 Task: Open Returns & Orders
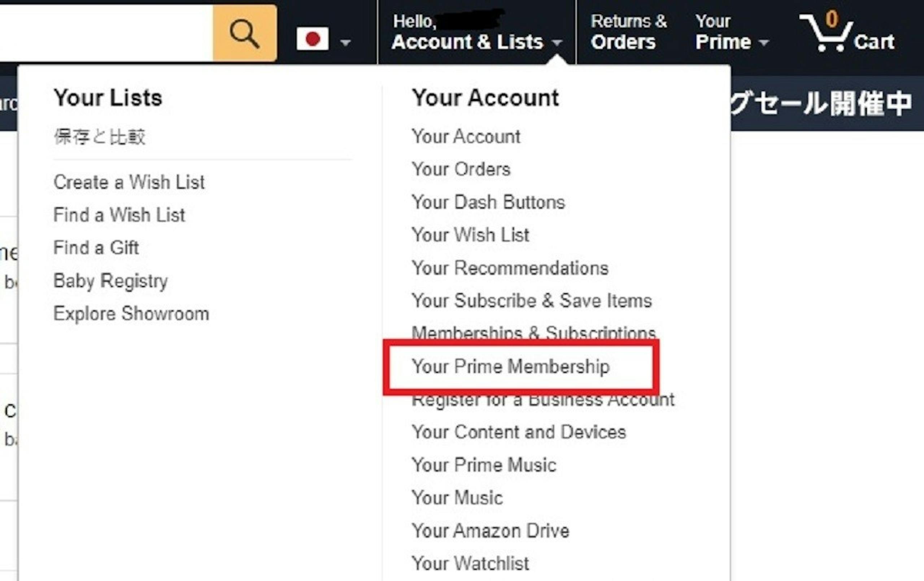point(629,32)
